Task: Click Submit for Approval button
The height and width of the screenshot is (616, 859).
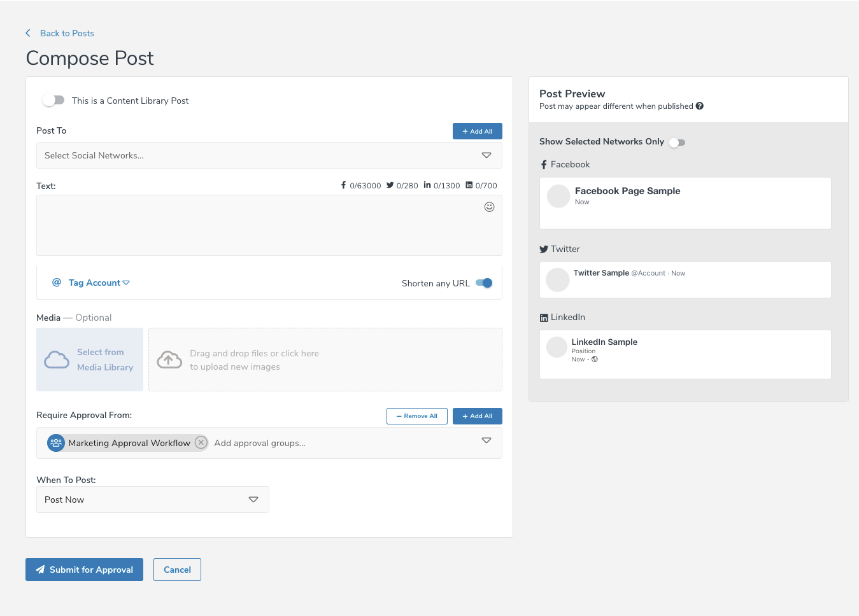Action: click(x=84, y=570)
